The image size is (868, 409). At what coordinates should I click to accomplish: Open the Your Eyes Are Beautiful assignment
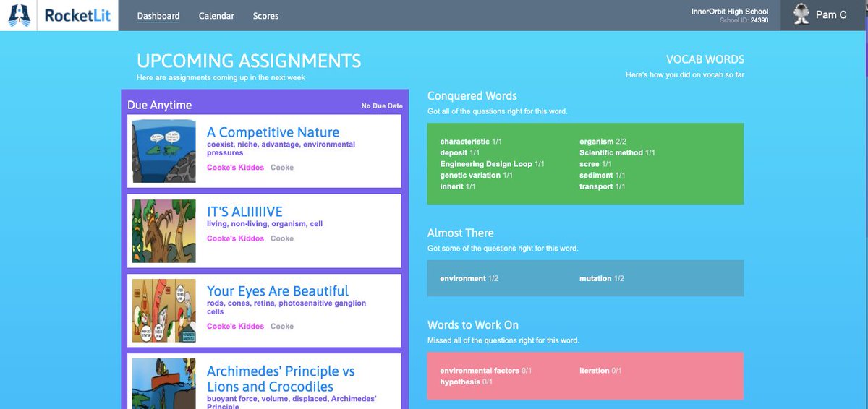[x=278, y=291]
